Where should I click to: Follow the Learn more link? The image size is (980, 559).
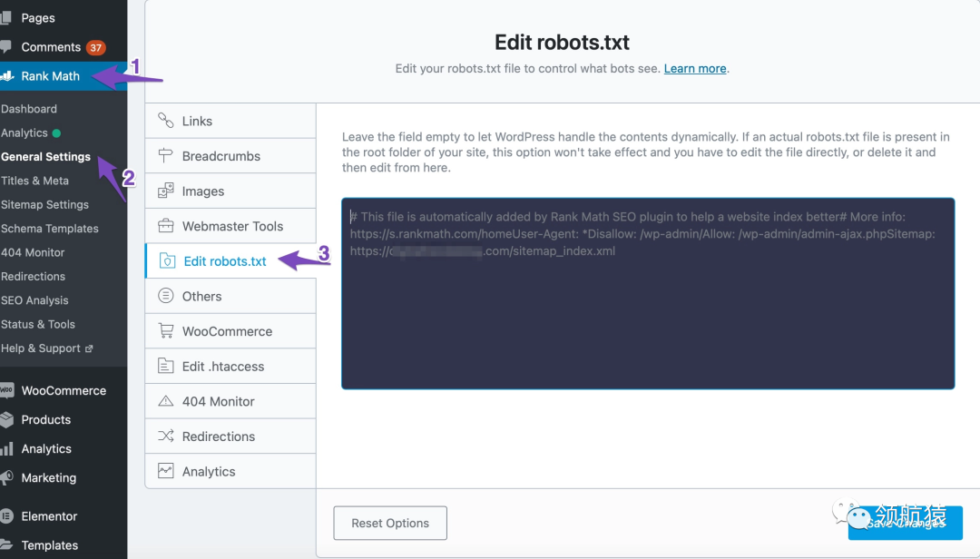695,68
